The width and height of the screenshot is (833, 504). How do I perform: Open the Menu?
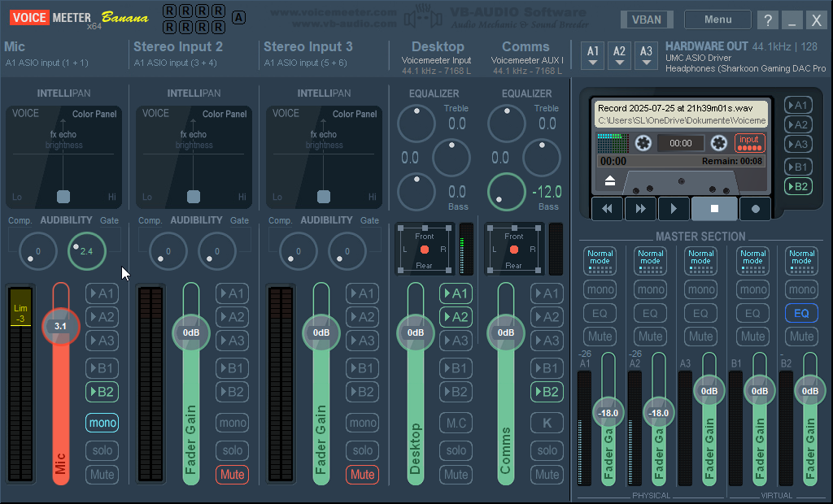point(717,20)
